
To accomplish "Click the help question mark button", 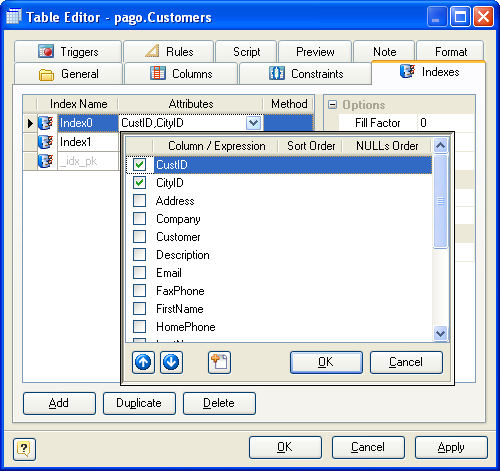I will 24,449.
